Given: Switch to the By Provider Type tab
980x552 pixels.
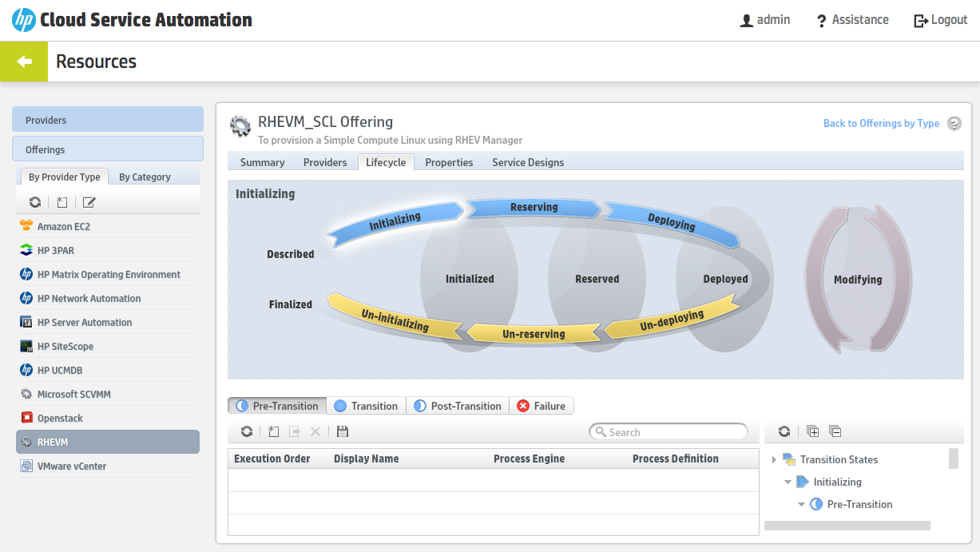Looking at the screenshot, I should coord(65,177).
